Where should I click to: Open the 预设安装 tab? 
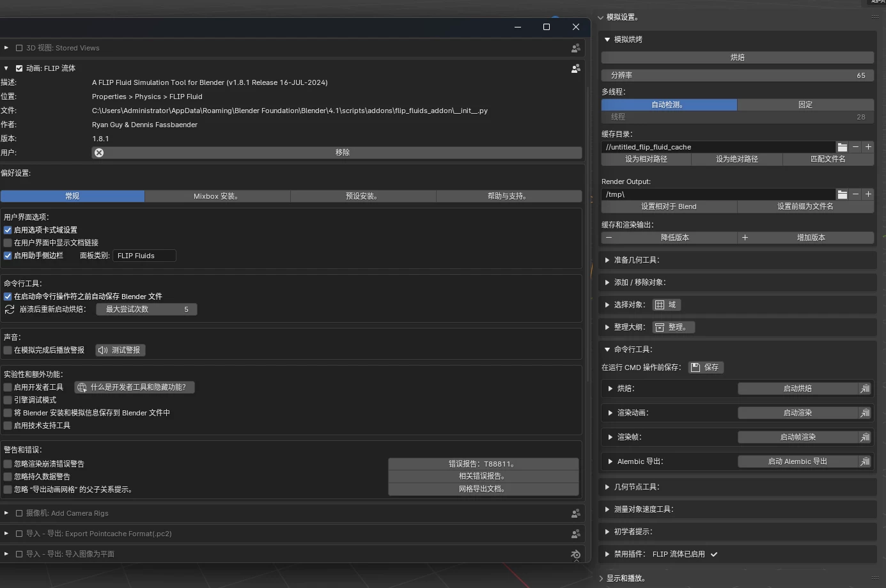click(x=363, y=196)
